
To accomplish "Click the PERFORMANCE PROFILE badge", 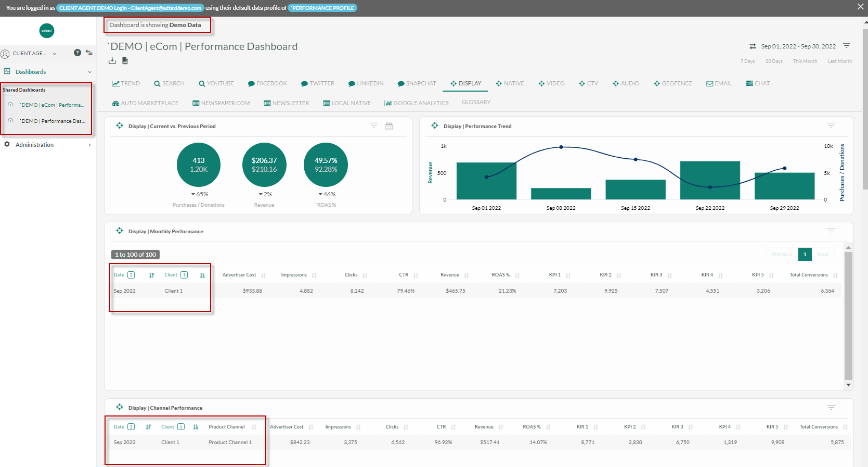I will [x=322, y=8].
